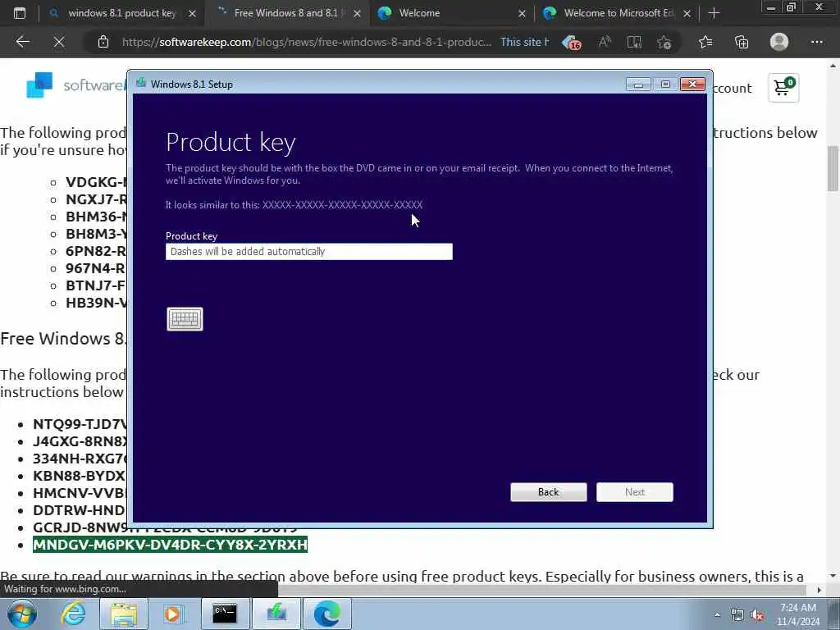Go Back in Windows 8.1 Setup
Viewport: 840px width, 630px height.
549,492
